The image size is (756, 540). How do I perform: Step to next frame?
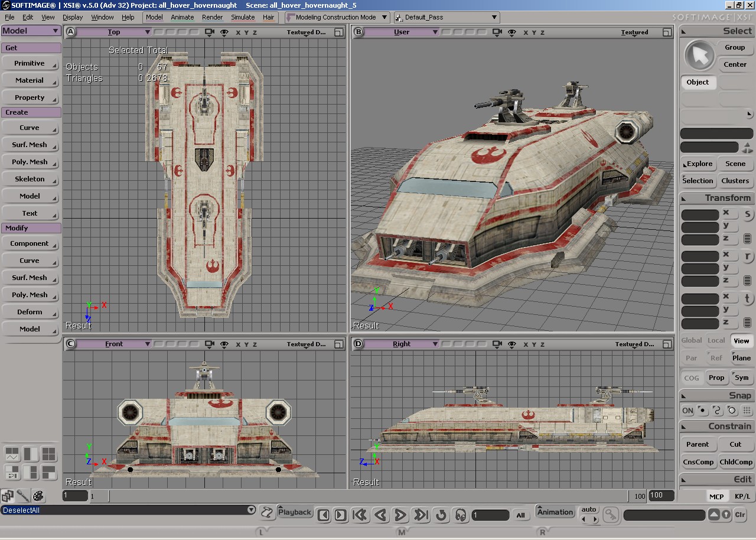[x=341, y=515]
